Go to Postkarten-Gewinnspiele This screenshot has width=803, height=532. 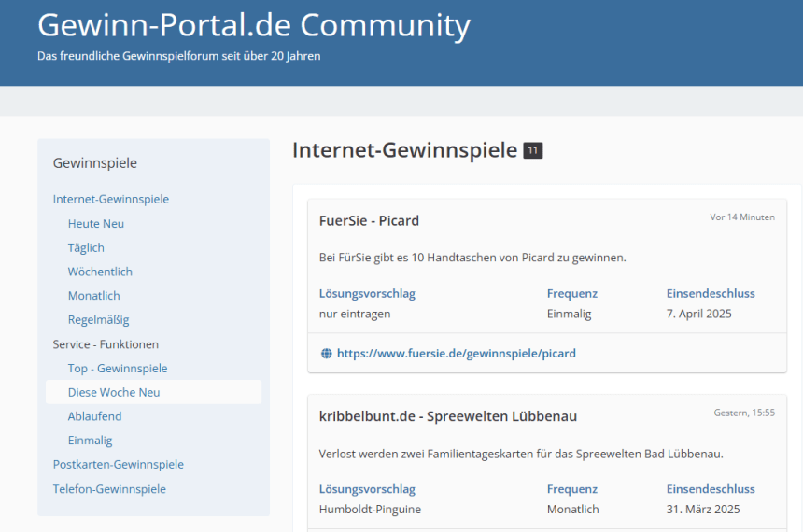tap(119, 465)
